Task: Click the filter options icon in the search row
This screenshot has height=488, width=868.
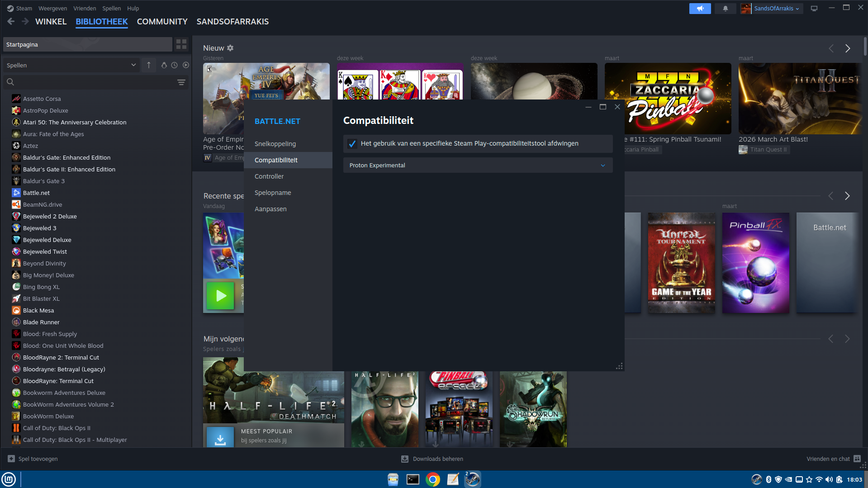Action: [x=181, y=82]
